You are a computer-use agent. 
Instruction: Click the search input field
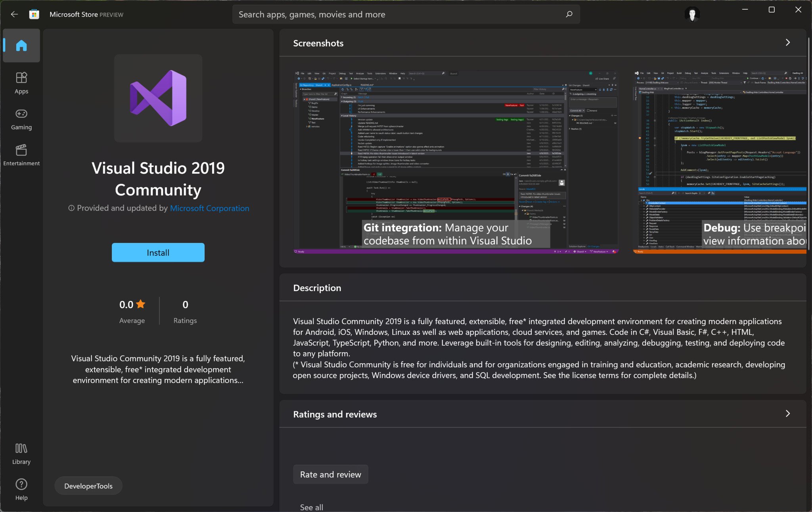pyautogui.click(x=406, y=14)
